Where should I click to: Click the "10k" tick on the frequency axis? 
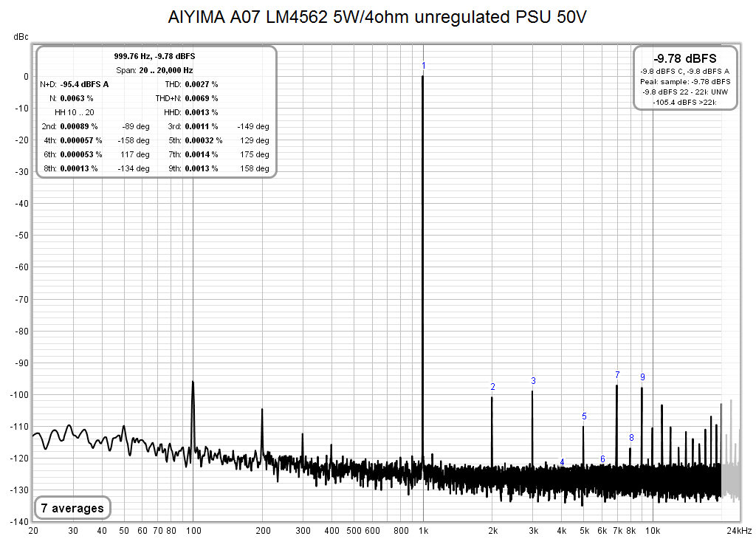653,531
